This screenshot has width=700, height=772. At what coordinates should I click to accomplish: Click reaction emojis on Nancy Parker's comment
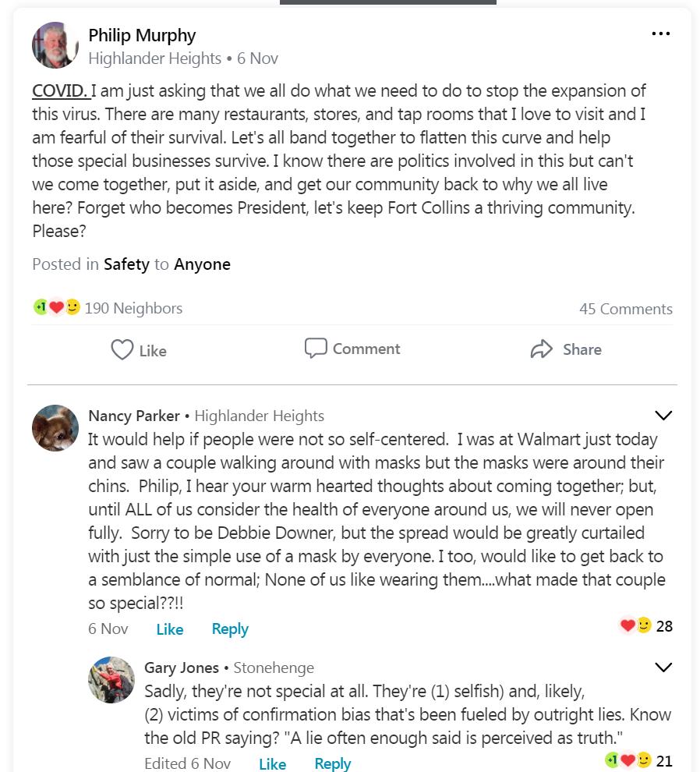coord(635,625)
